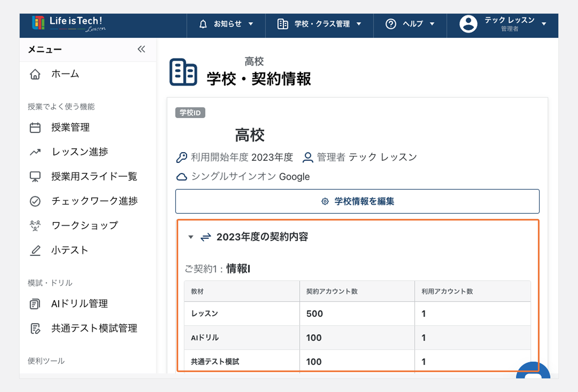Click the blue chat bubble button

pos(533,371)
